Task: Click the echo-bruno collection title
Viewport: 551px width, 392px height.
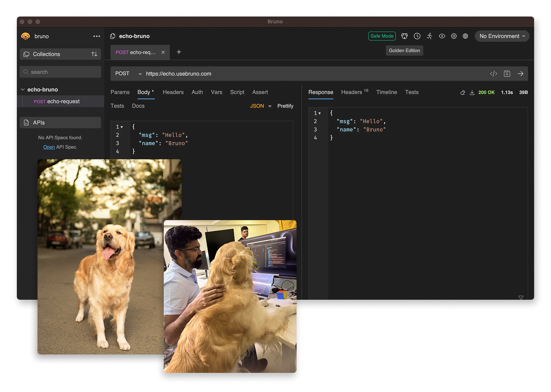Action: [x=134, y=36]
